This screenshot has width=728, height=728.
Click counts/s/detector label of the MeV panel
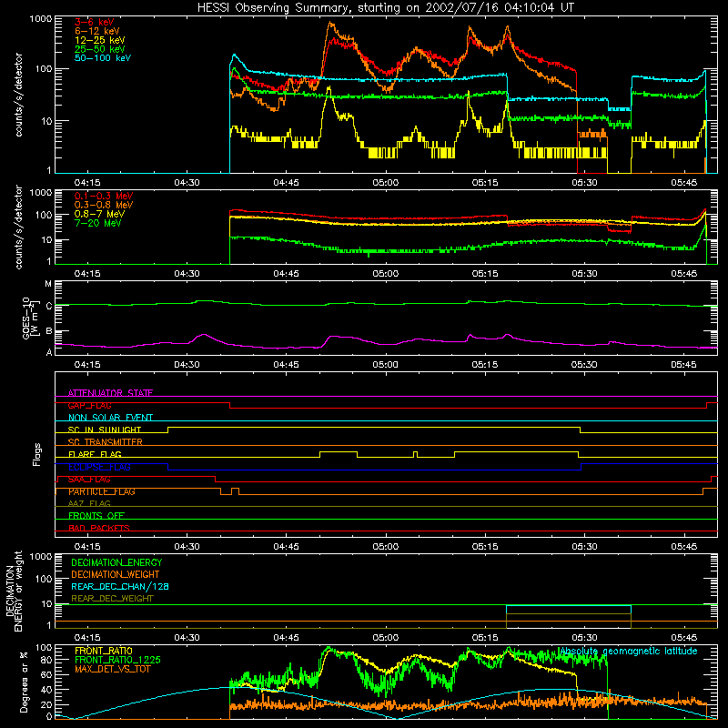coord(18,227)
